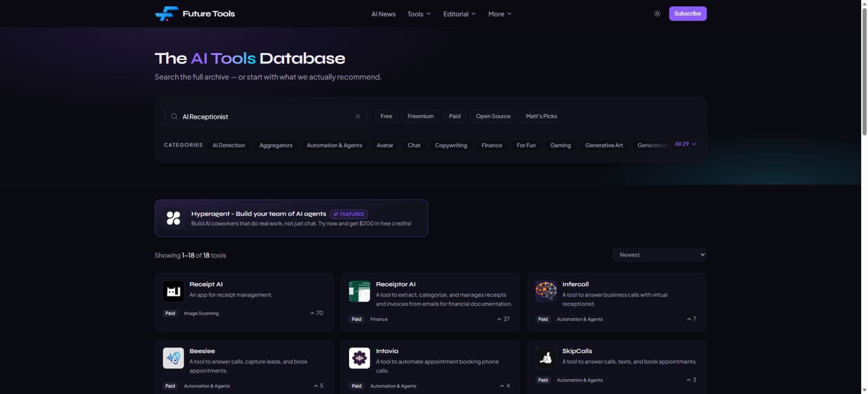The width and height of the screenshot is (868, 394).
Task: Click the FEATURED badge on Hyperagent
Action: [349, 214]
